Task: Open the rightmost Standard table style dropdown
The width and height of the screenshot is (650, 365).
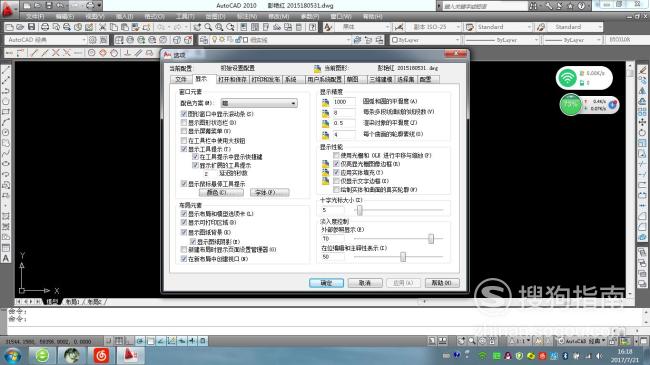Action: [575, 27]
